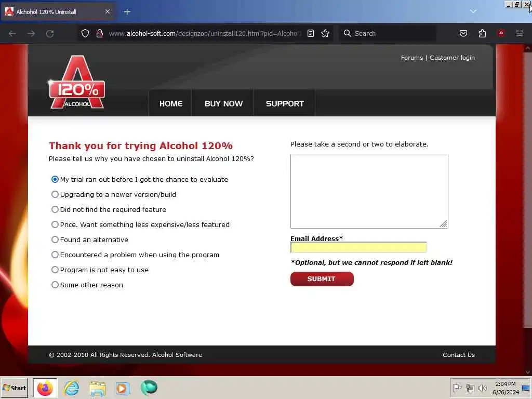This screenshot has height=399, width=532.
Task: Bookmark this page with the star icon
Action: 325,33
